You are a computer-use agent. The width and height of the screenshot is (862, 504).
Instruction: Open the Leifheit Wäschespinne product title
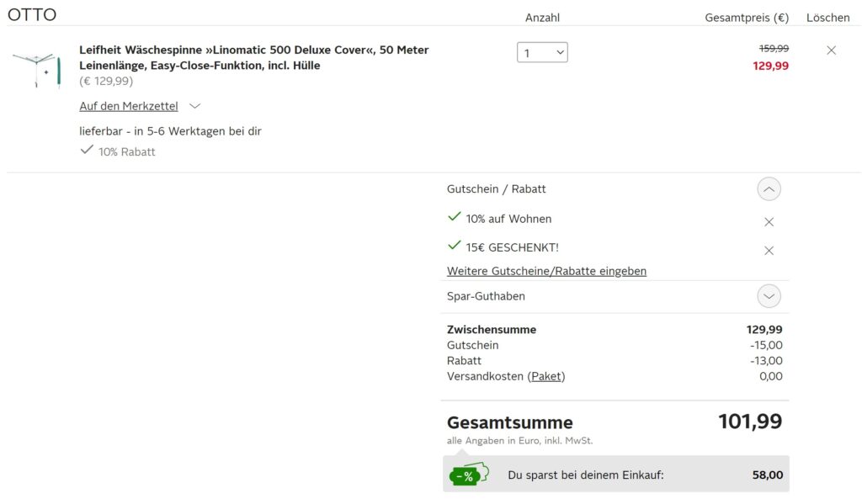254,57
